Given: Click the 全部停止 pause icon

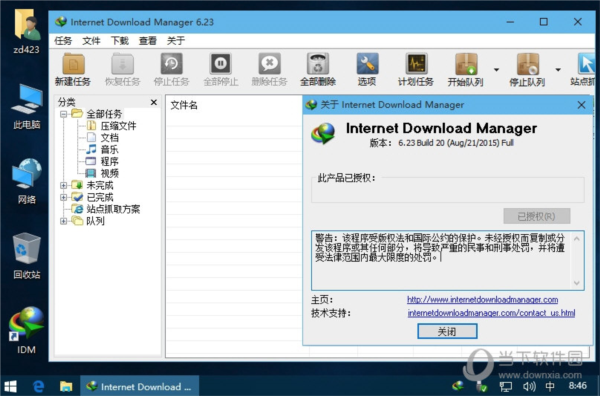Looking at the screenshot, I should [220, 64].
